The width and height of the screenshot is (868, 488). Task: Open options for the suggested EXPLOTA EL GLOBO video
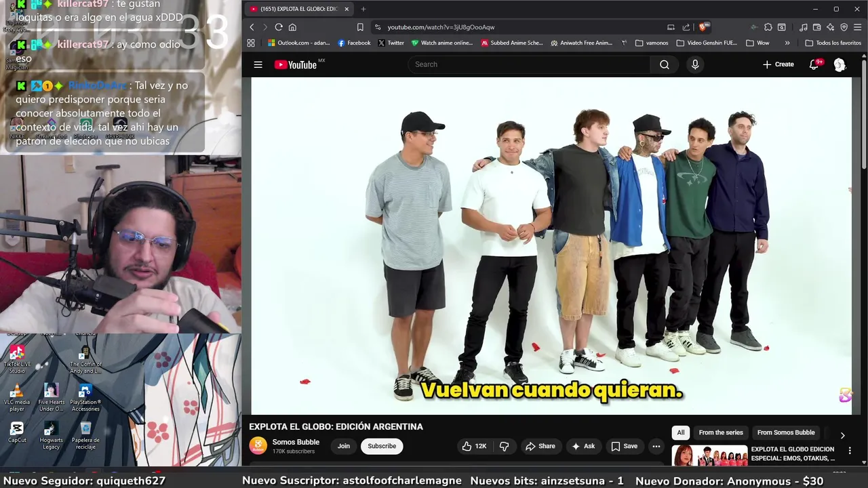pyautogui.click(x=850, y=450)
